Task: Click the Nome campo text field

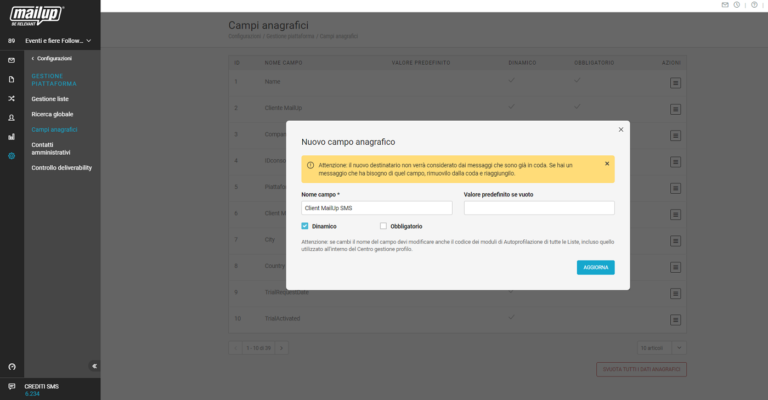Action: point(376,208)
